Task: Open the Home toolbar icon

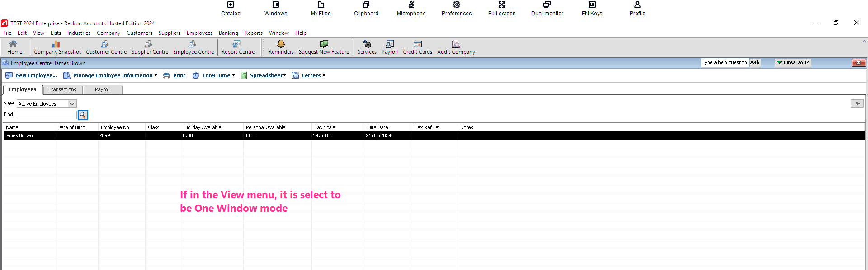Action: pos(14,47)
